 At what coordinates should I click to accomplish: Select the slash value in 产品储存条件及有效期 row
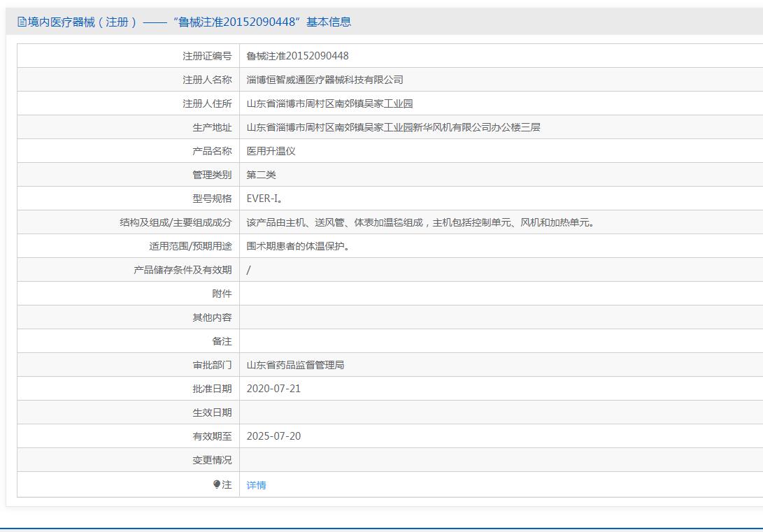coord(248,270)
